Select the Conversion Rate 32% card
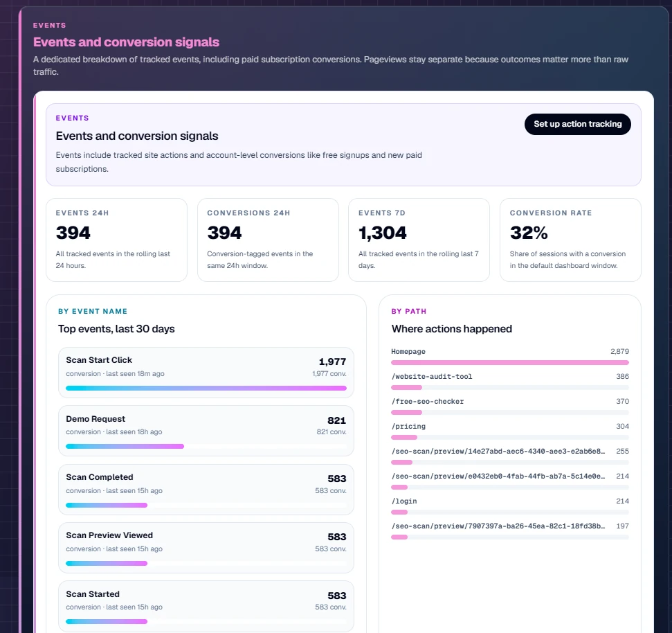The height and width of the screenshot is (633, 672). (570, 240)
